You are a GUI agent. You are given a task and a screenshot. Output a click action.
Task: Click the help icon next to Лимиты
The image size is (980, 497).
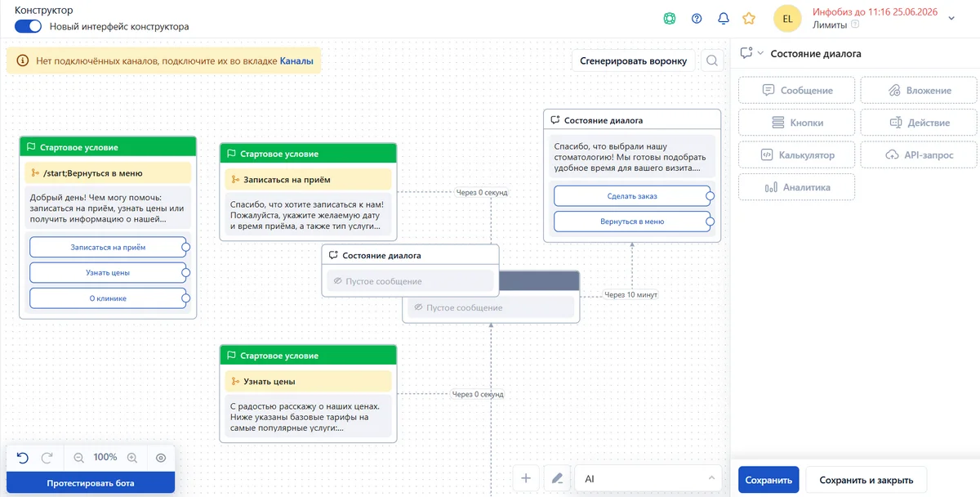click(x=855, y=25)
